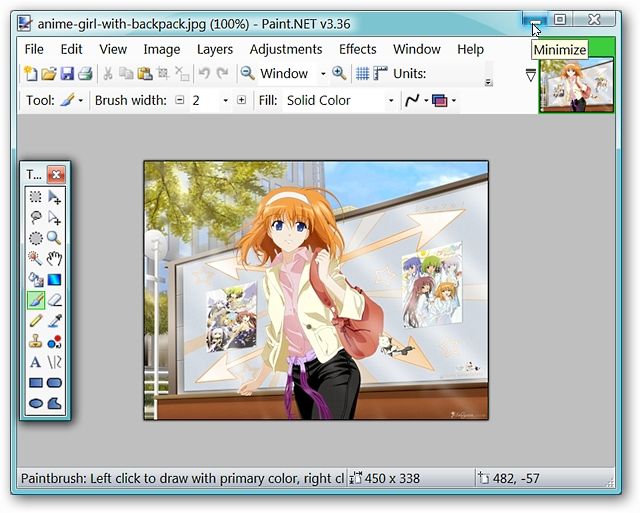The width and height of the screenshot is (640, 513).
Task: Open the Edit menu
Action: pos(71,49)
